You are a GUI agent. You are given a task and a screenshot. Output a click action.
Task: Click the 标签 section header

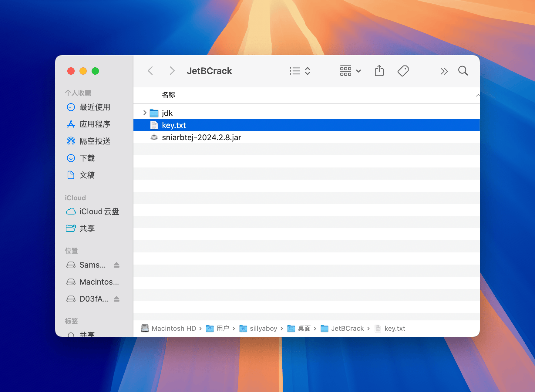[71, 321]
